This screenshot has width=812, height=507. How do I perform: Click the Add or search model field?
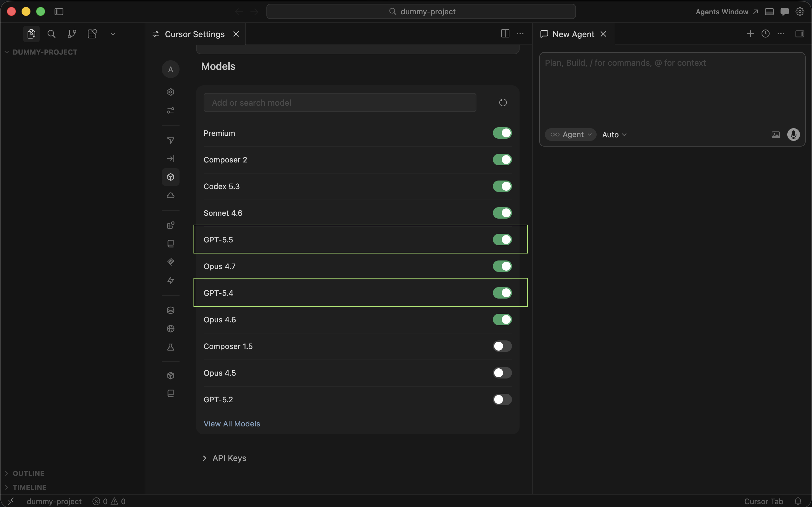coord(340,102)
